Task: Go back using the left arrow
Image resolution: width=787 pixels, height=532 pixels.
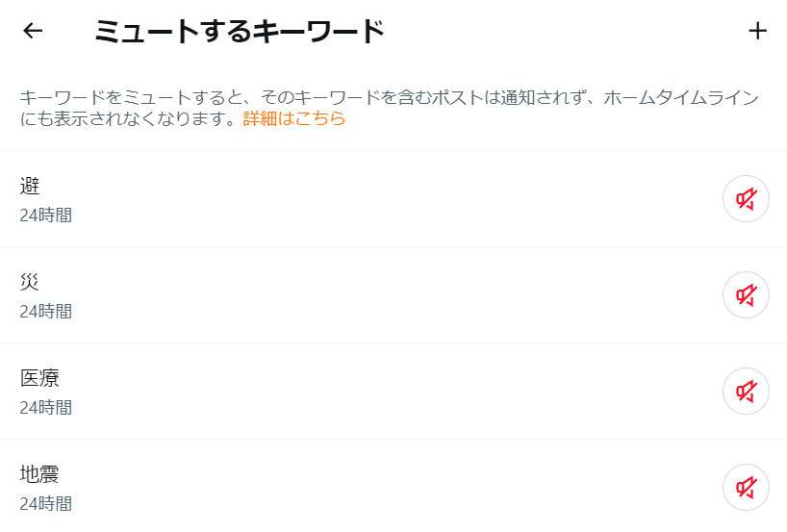Action: coord(33,31)
